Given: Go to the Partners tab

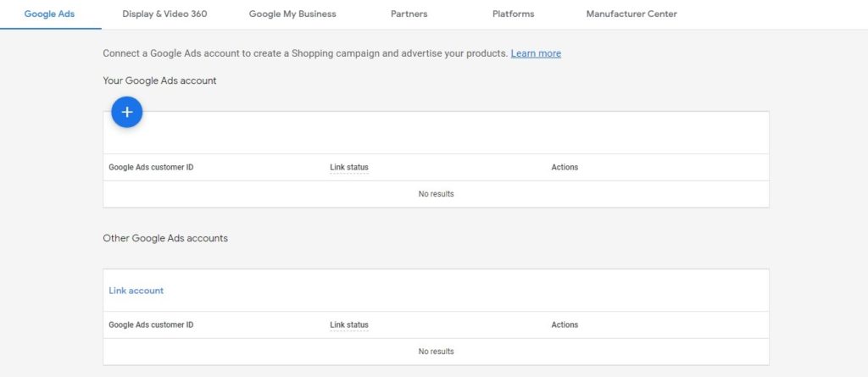Looking at the screenshot, I should click(x=409, y=14).
